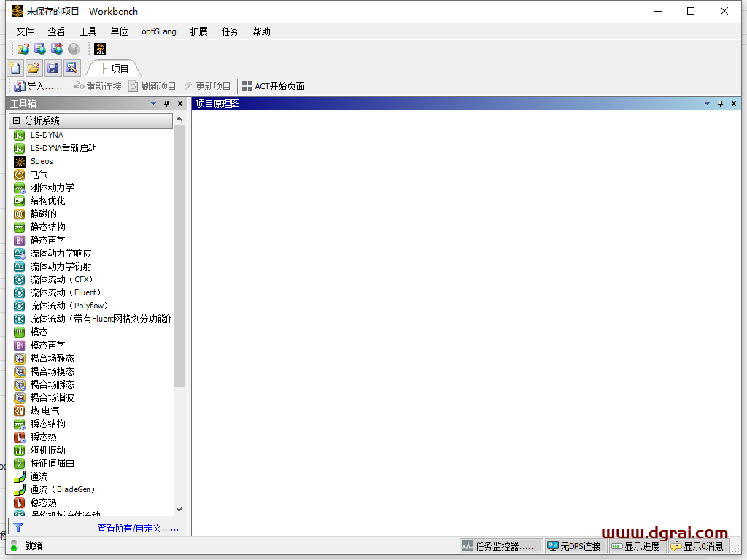Select the 静态声学 icon
The height and width of the screenshot is (560, 747).
pos(19,240)
